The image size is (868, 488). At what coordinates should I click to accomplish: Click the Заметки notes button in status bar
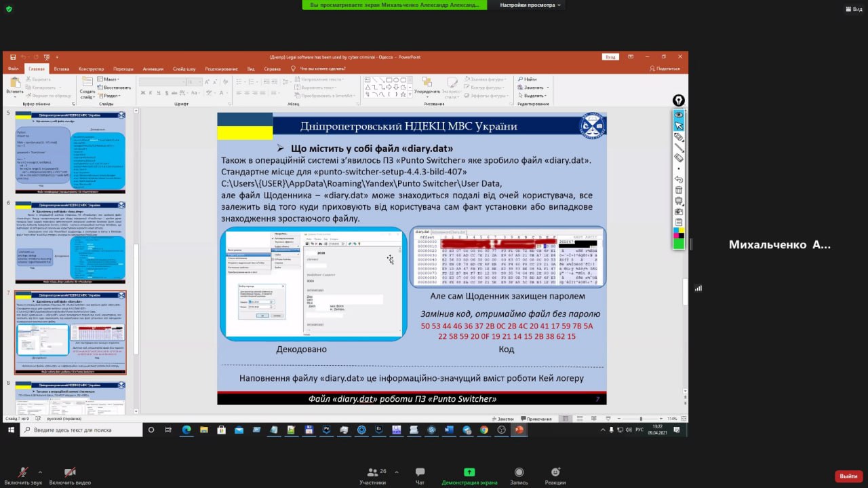pyautogui.click(x=502, y=419)
